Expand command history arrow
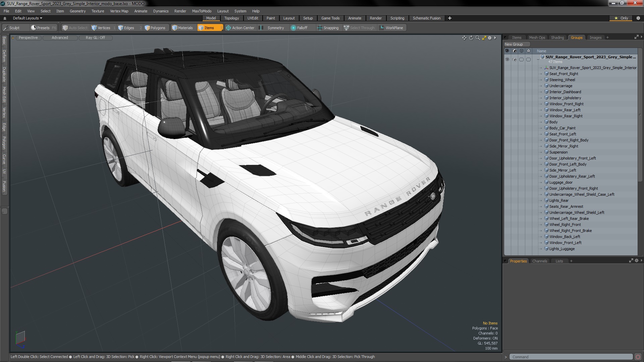The height and width of the screenshot is (362, 644). pyautogui.click(x=506, y=357)
